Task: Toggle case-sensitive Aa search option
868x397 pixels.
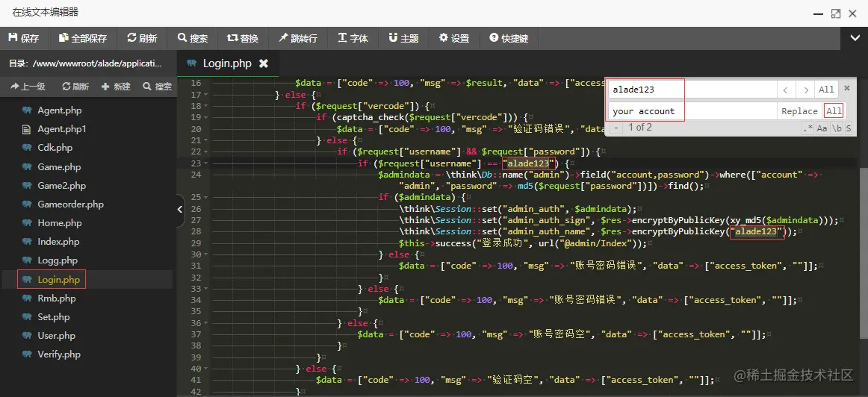Action: click(x=822, y=128)
